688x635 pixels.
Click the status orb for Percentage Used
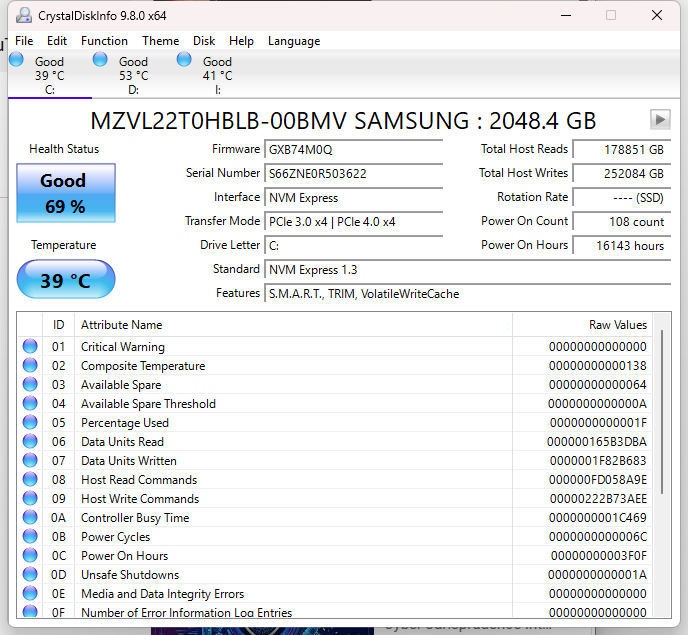click(x=30, y=422)
